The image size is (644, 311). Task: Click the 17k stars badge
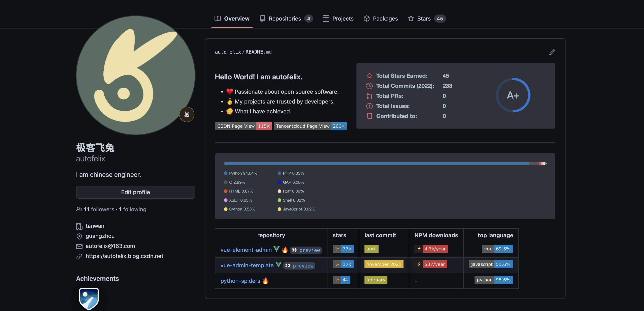click(x=343, y=264)
